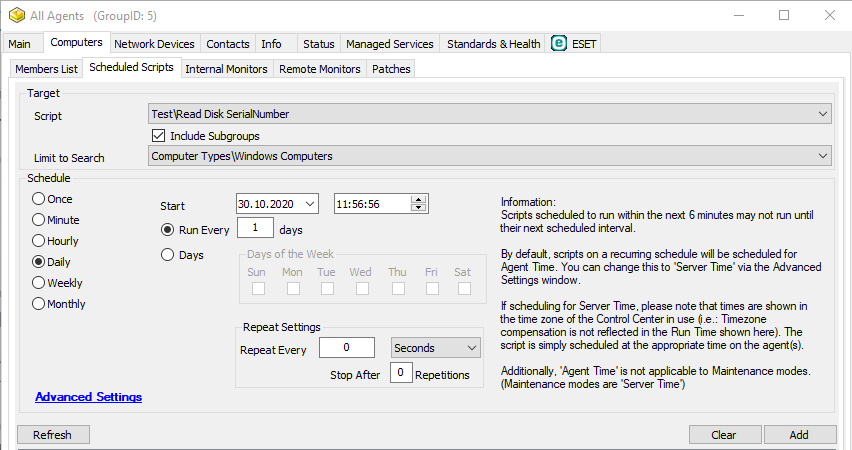Viewport: 852px width, 450px height.
Task: Select the Days radio button
Action: tap(168, 255)
